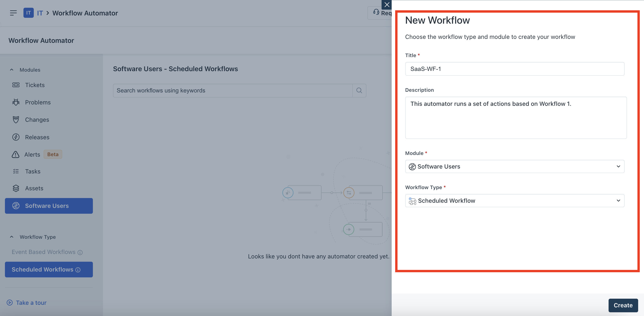Click the headset icon in header
Screen dimensions: 644x316
376,12
